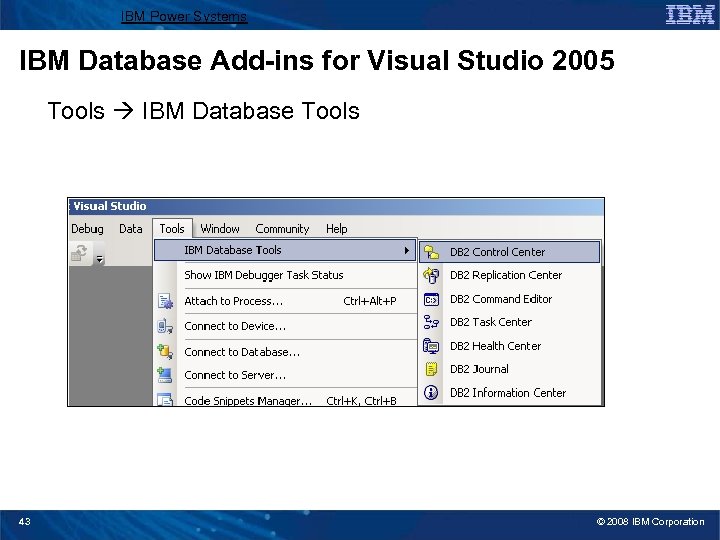Click the DB2 Replication Center icon
The image size is (720, 540).
(x=431, y=276)
